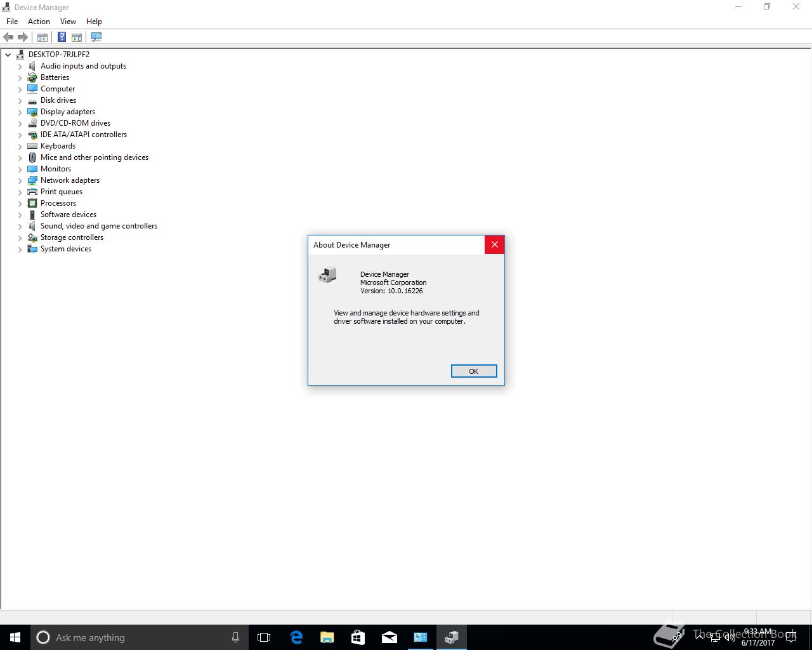Click the Scan for hardware changes icon

[x=96, y=37]
